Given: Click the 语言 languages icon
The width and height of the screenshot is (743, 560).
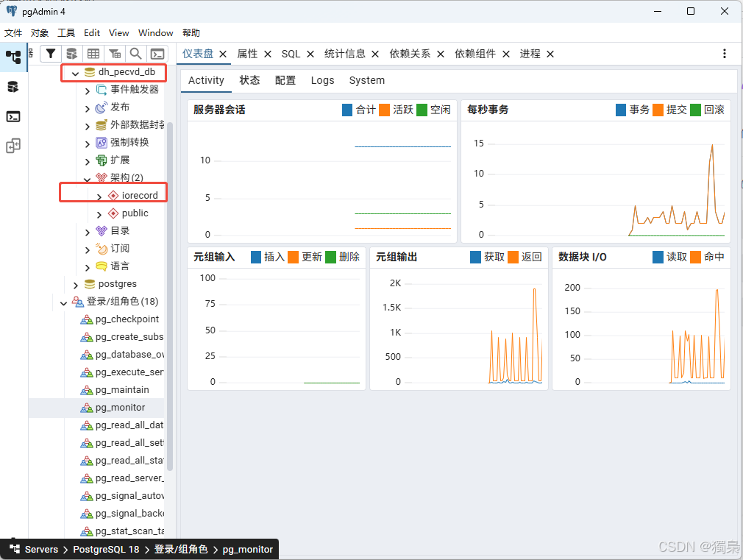Looking at the screenshot, I should pos(102,266).
